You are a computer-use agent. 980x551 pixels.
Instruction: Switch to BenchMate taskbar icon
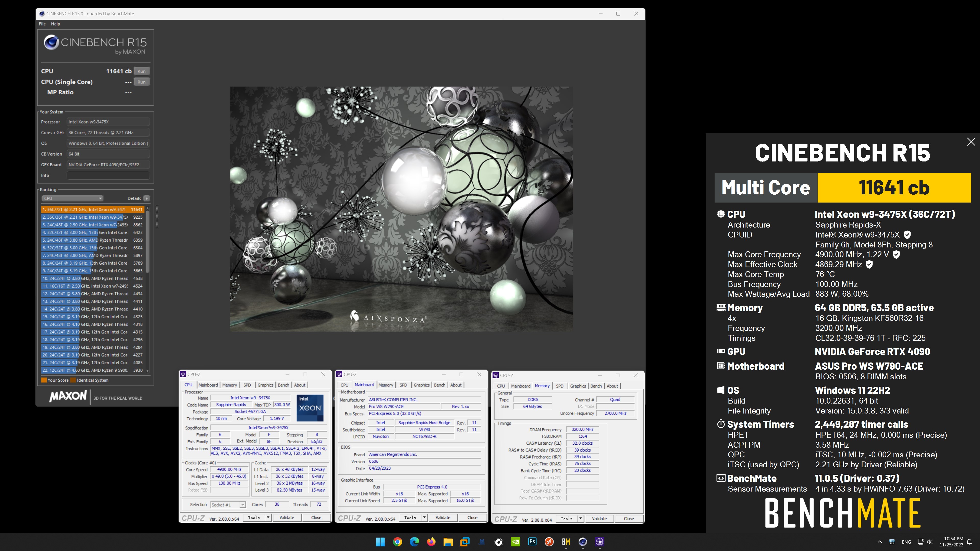(x=566, y=542)
